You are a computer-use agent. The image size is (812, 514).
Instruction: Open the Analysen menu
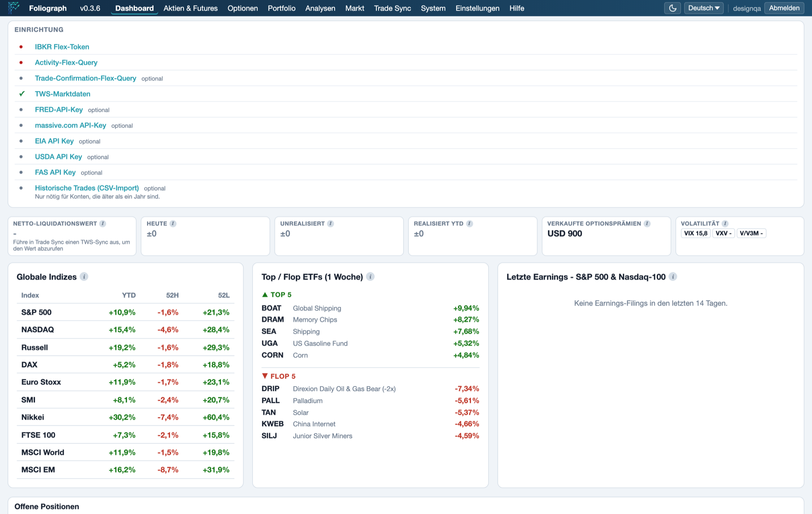[320, 8]
